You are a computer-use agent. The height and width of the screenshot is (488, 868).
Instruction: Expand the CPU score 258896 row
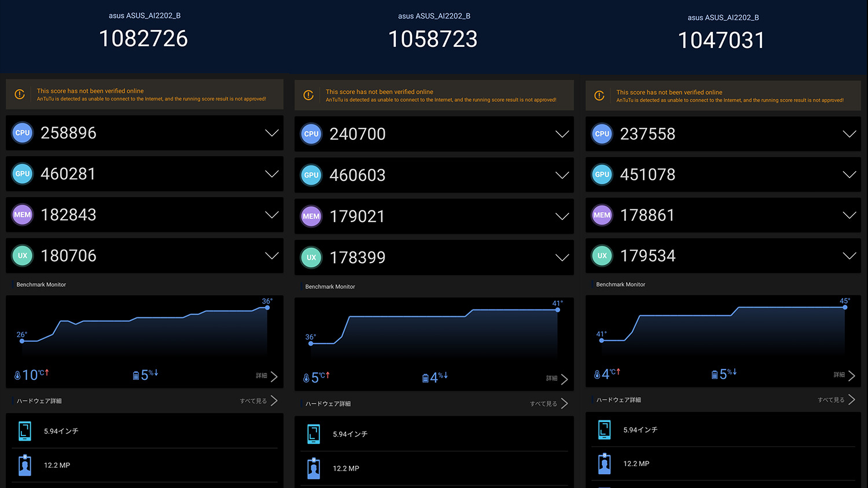(271, 133)
